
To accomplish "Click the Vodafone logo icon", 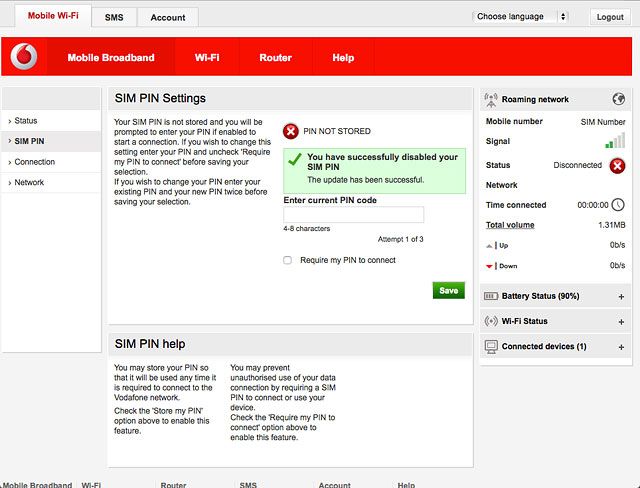I will (24, 58).
